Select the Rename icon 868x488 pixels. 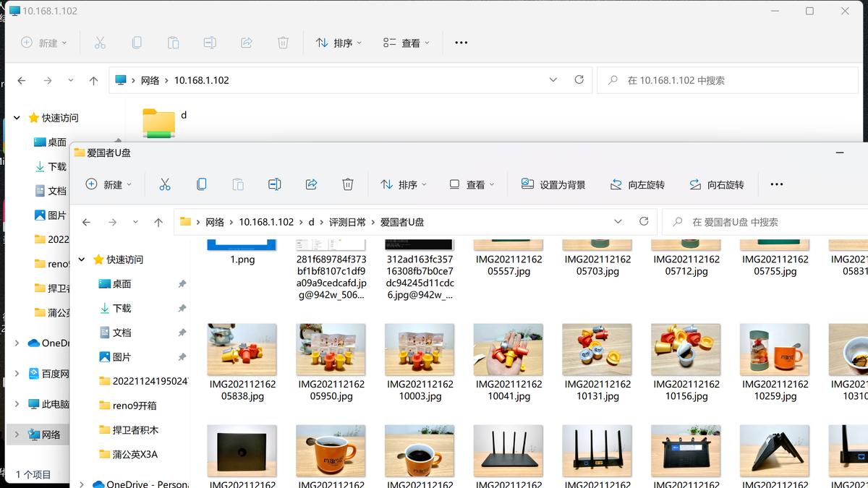pos(275,184)
